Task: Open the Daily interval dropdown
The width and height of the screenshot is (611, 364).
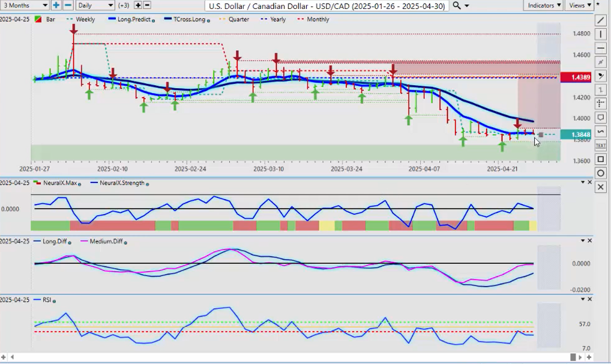Action: (94, 5)
